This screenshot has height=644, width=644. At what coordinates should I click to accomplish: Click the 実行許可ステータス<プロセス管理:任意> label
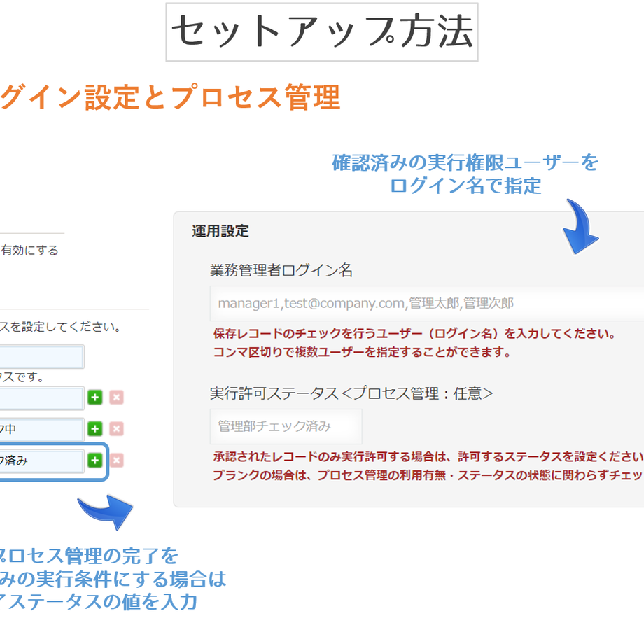(x=351, y=393)
